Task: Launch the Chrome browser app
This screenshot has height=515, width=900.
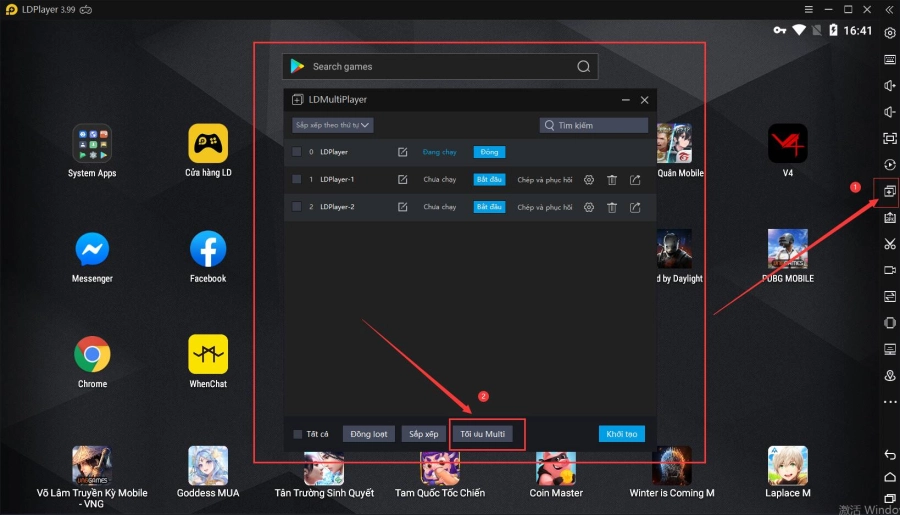Action: (x=92, y=354)
